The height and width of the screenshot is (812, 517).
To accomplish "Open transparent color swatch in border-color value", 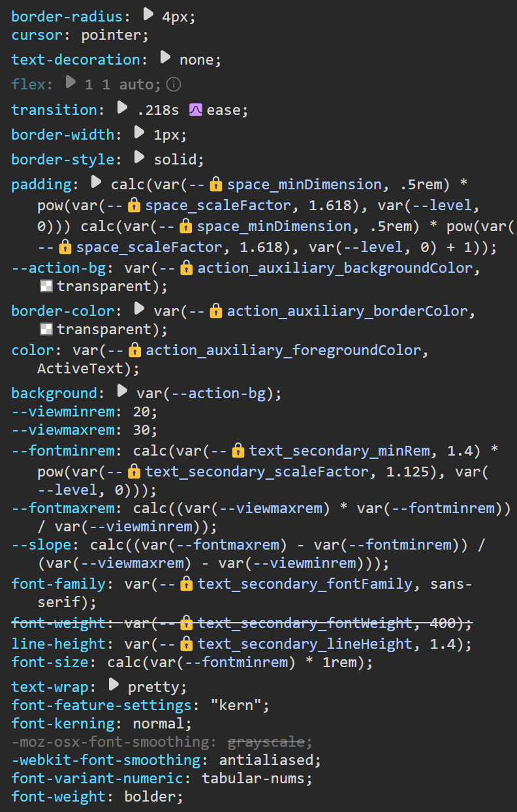I will tap(46, 330).
